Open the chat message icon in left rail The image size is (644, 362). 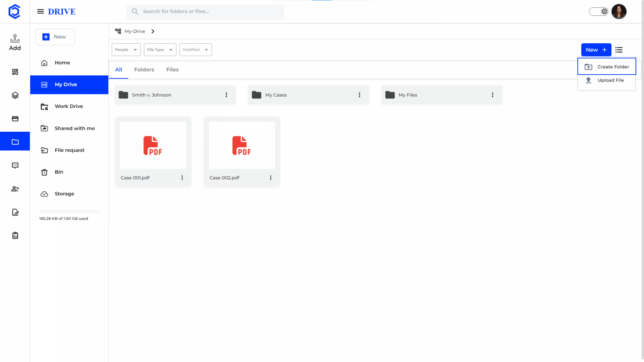coord(15,165)
